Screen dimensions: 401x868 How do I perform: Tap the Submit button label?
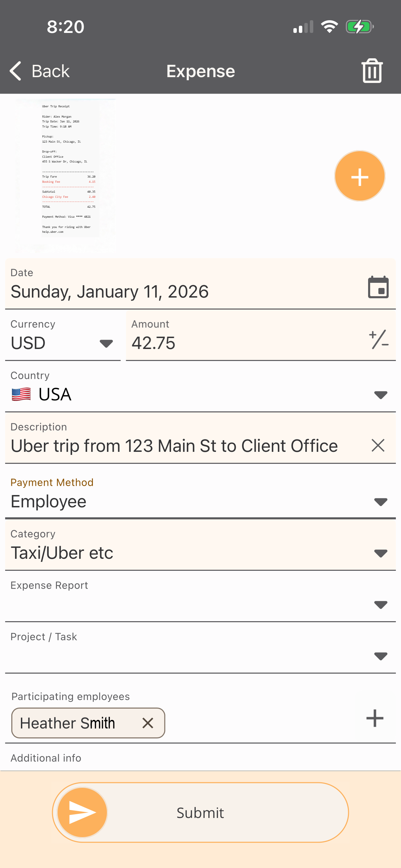point(200,813)
